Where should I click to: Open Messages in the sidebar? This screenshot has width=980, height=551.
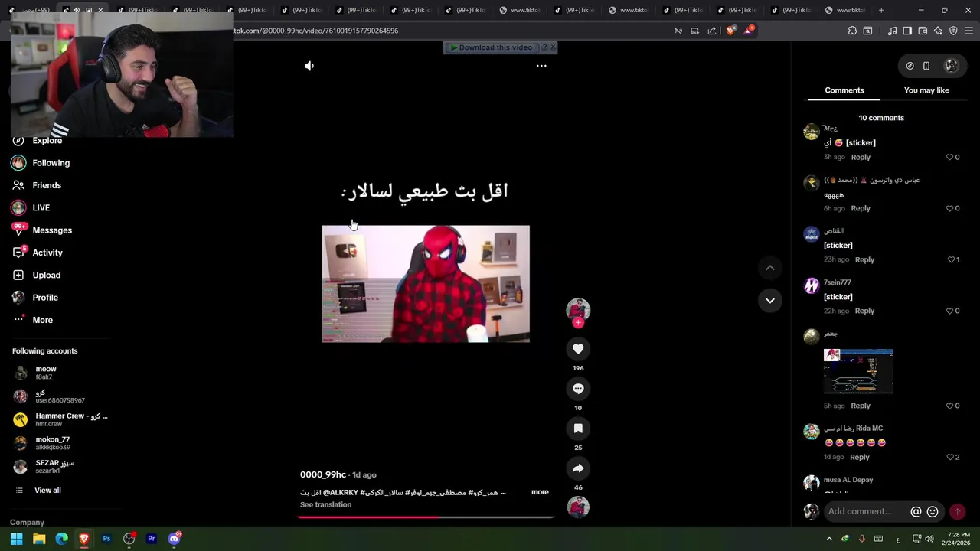coord(52,230)
